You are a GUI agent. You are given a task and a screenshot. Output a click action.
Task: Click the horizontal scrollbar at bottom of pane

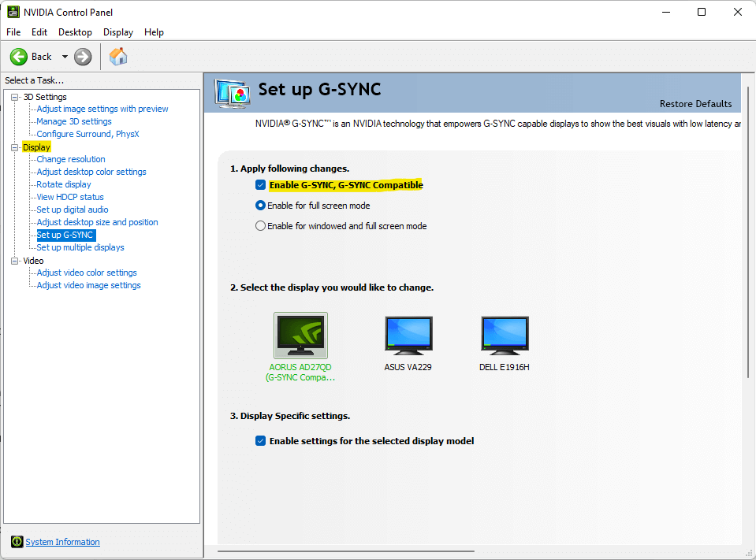pyautogui.click(x=346, y=551)
